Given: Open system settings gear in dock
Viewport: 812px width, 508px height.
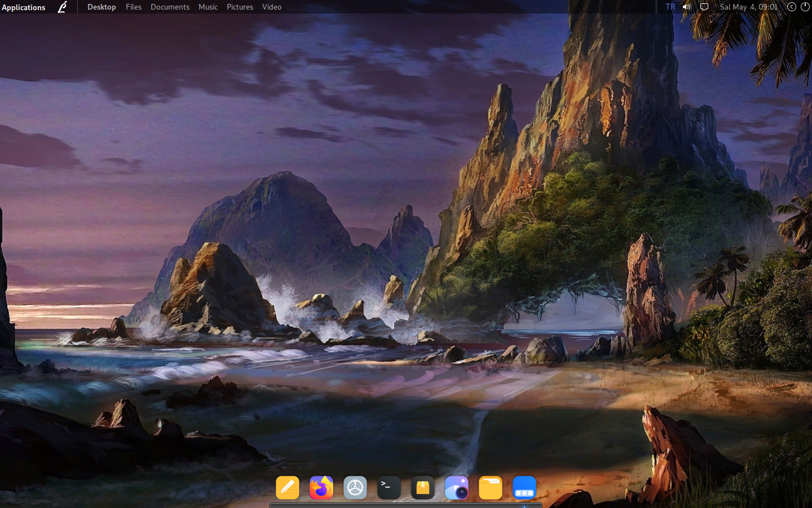Looking at the screenshot, I should coord(355,488).
